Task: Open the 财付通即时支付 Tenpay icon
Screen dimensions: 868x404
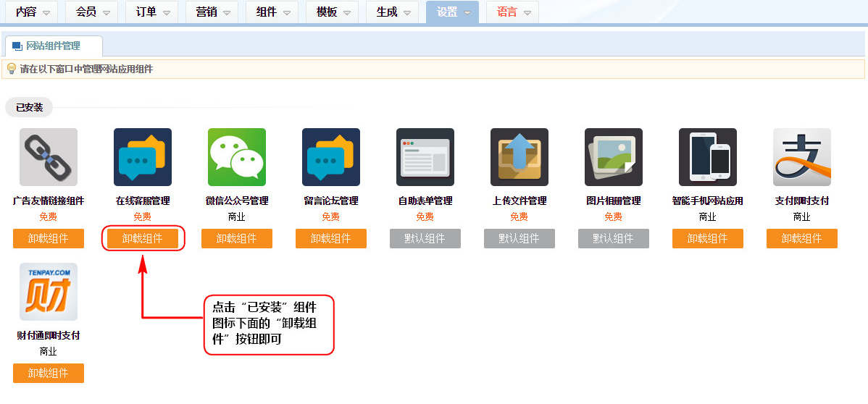Action: (49, 292)
